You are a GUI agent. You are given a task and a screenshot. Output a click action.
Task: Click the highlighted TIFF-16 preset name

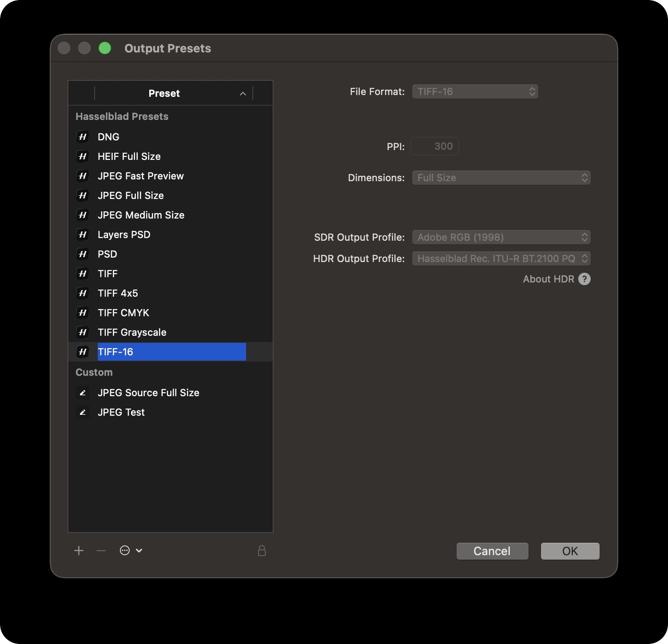[x=171, y=352]
